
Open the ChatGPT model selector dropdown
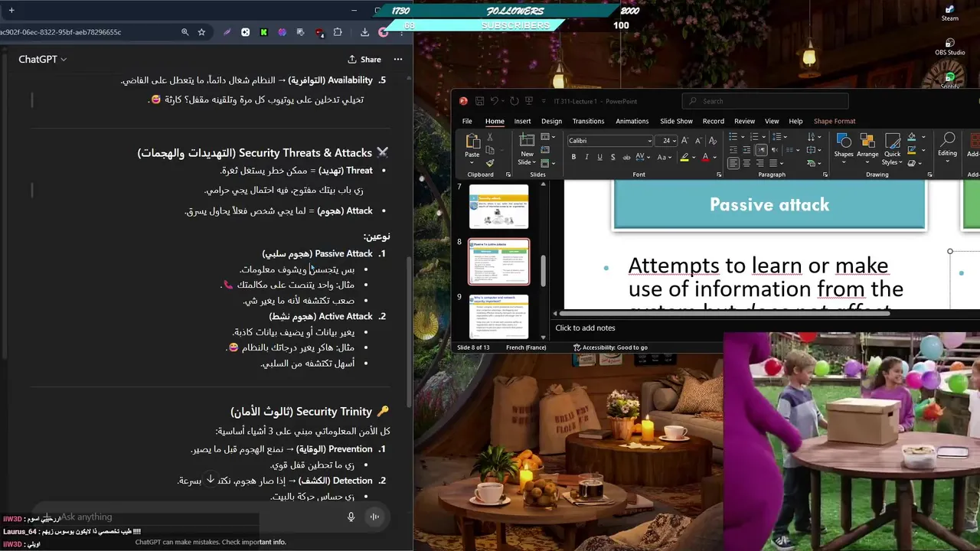[43, 59]
